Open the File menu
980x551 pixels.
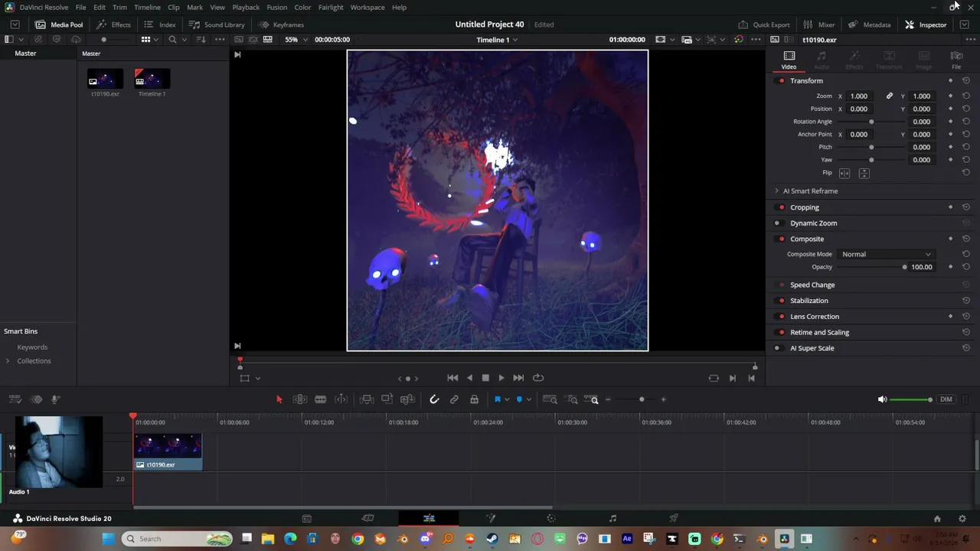click(x=80, y=8)
